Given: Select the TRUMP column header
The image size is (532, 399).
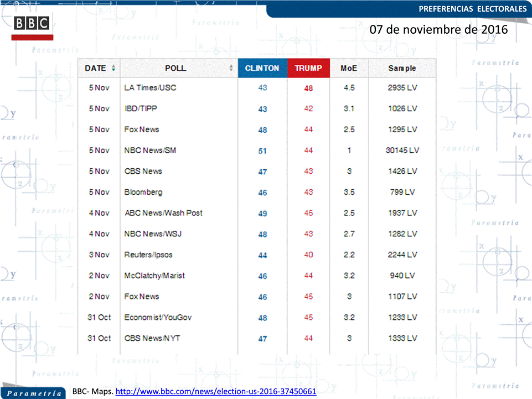Looking at the screenshot, I should pyautogui.click(x=308, y=68).
